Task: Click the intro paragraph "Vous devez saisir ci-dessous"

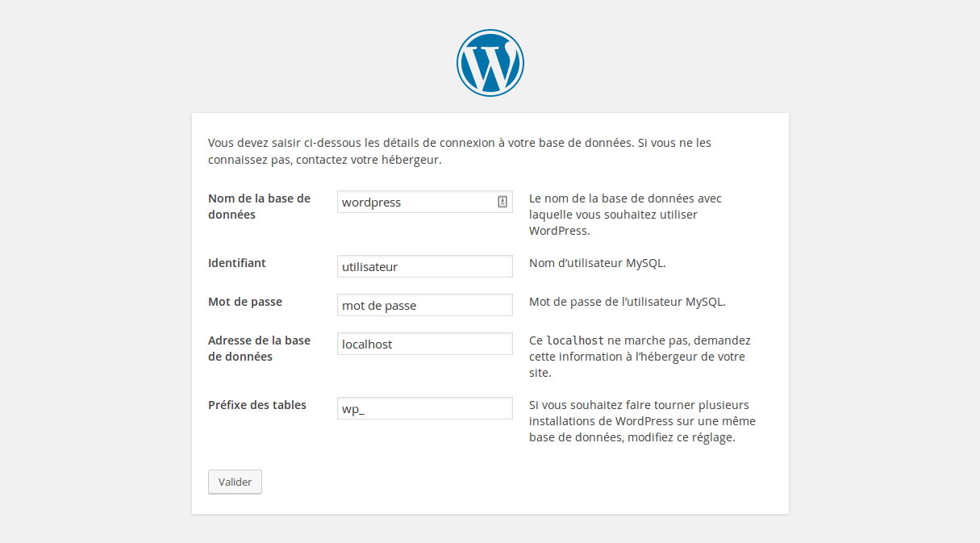Action: click(460, 151)
